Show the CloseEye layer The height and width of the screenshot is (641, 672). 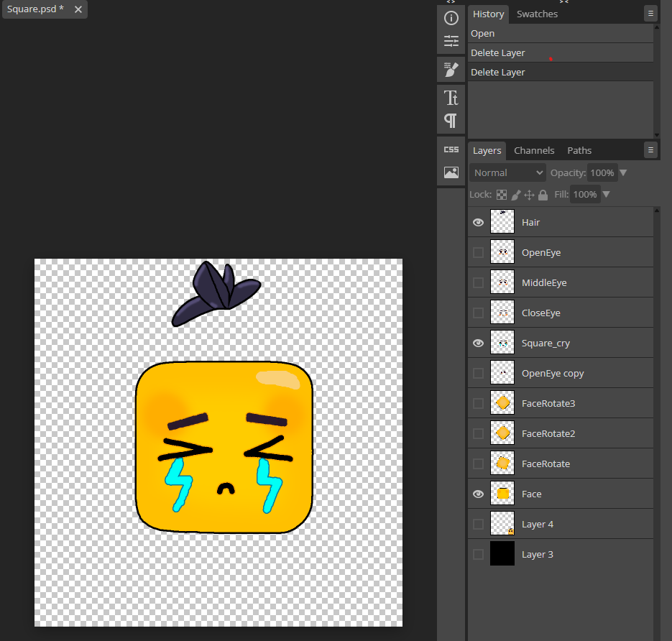(478, 313)
